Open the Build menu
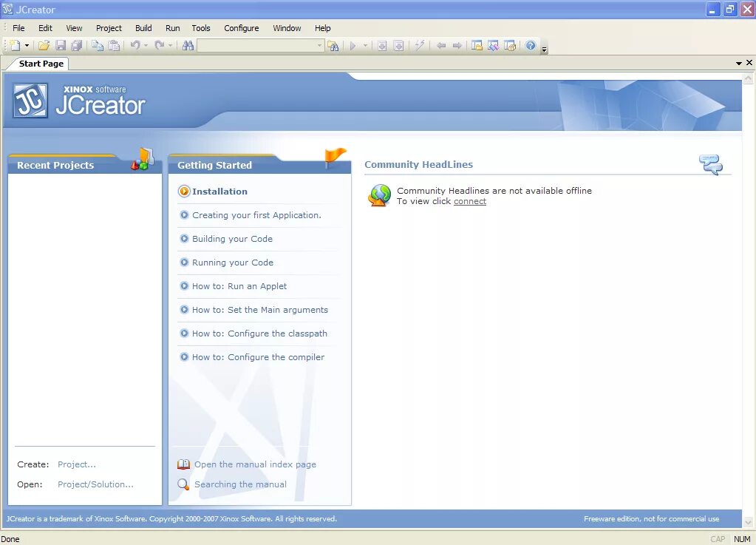 click(143, 28)
